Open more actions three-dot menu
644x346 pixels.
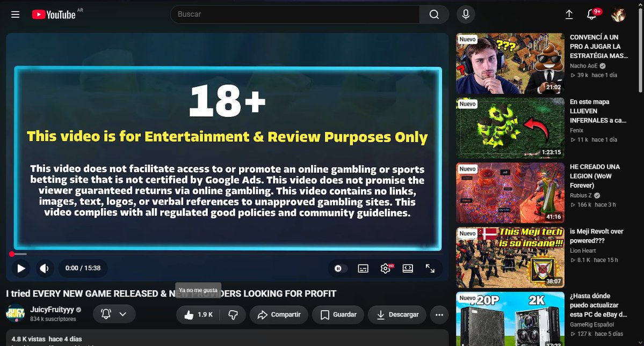click(439, 314)
